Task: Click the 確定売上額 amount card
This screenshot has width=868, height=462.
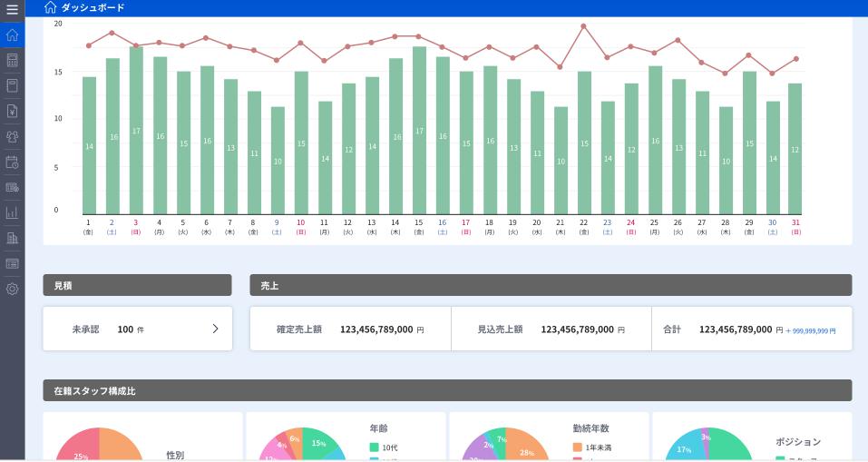Action: pyautogui.click(x=350, y=329)
